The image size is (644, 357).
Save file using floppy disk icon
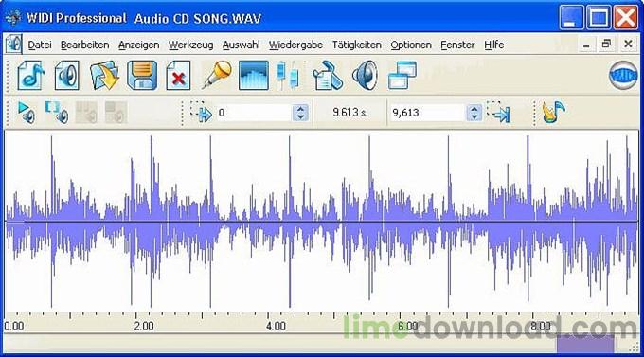pos(142,76)
